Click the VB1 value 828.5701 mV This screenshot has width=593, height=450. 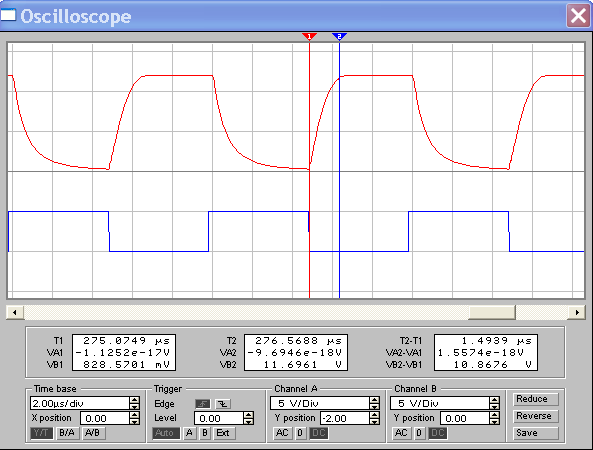126,365
